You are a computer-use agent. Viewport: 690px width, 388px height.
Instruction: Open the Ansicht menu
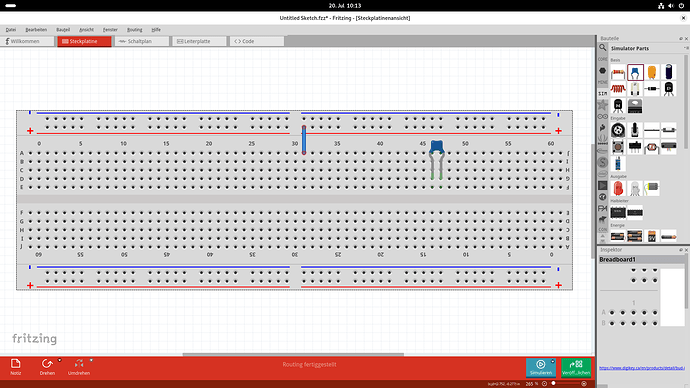(86, 30)
